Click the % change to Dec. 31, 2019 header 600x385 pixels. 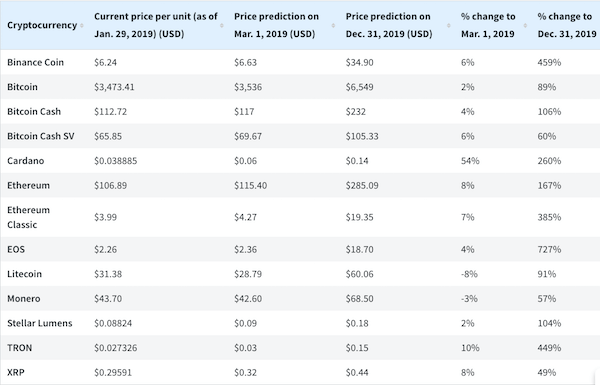coord(567,25)
